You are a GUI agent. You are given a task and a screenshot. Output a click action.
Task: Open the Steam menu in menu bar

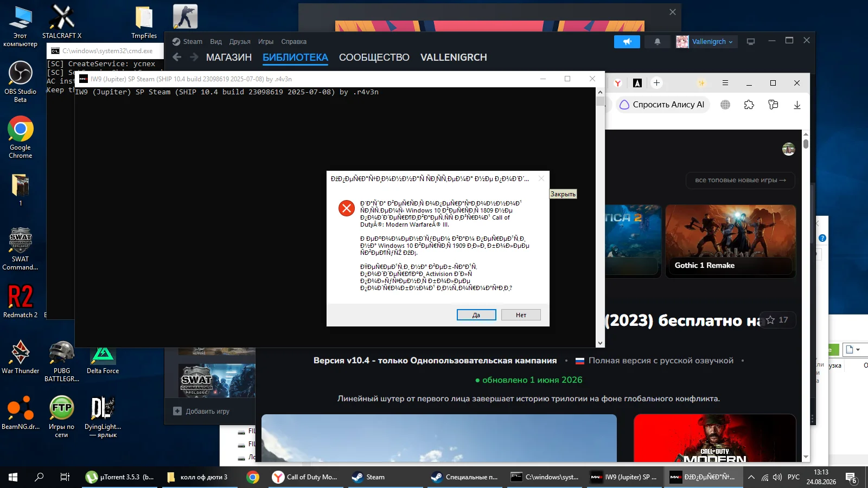tap(193, 42)
